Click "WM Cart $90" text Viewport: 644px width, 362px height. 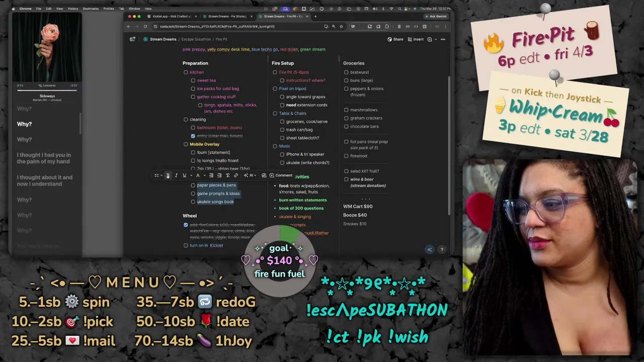[x=358, y=207]
